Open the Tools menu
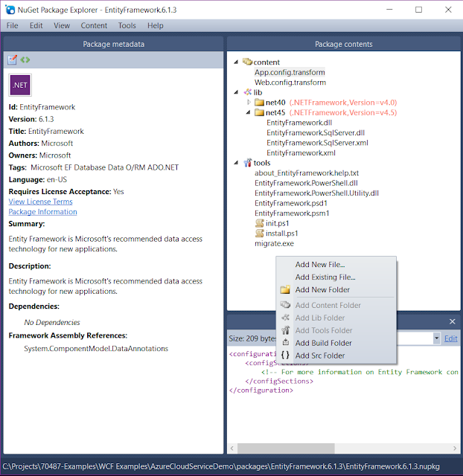The image size is (463, 476). point(127,25)
